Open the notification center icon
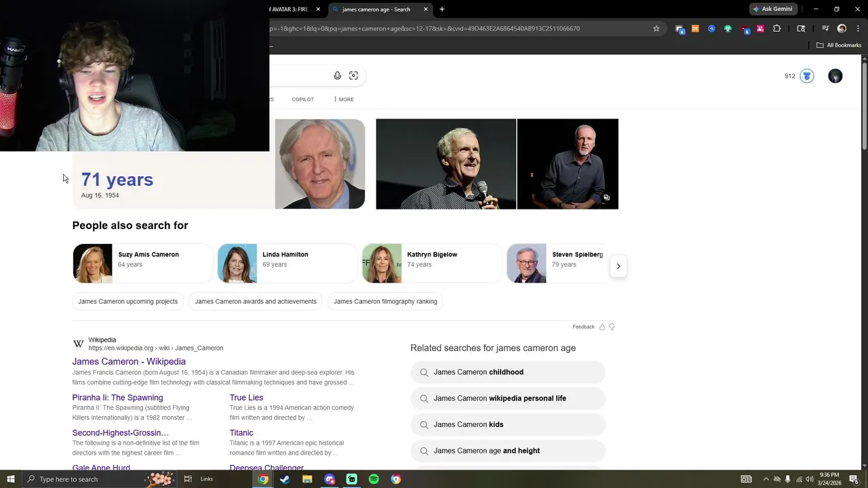 854,479
